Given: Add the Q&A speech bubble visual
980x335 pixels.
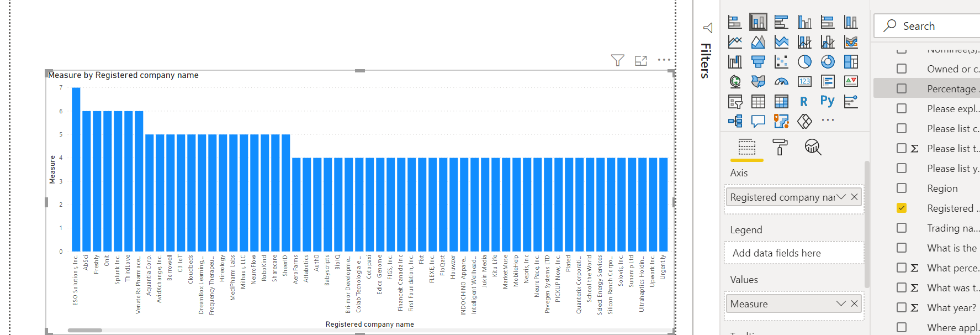Looking at the screenshot, I should (x=758, y=121).
